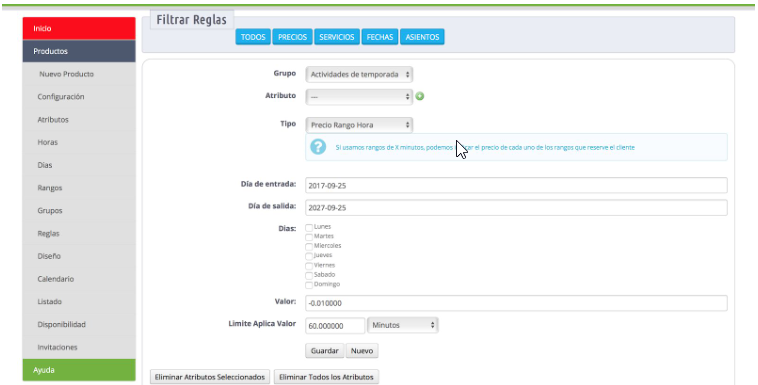The width and height of the screenshot is (758, 385).
Task: Click the Guardar button
Action: [324, 351]
